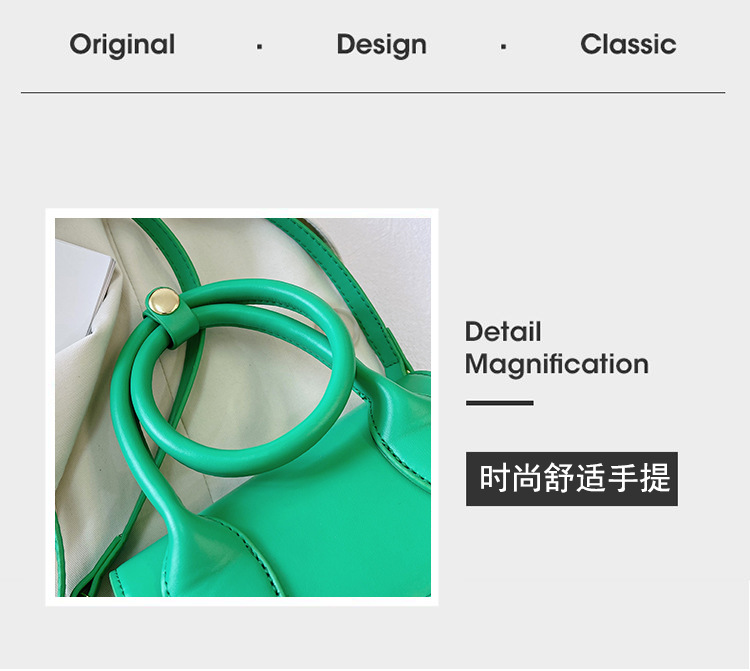Image resolution: width=750 pixels, height=671 pixels.
Task: Click the "Magnification" caption text
Action: click(x=557, y=365)
